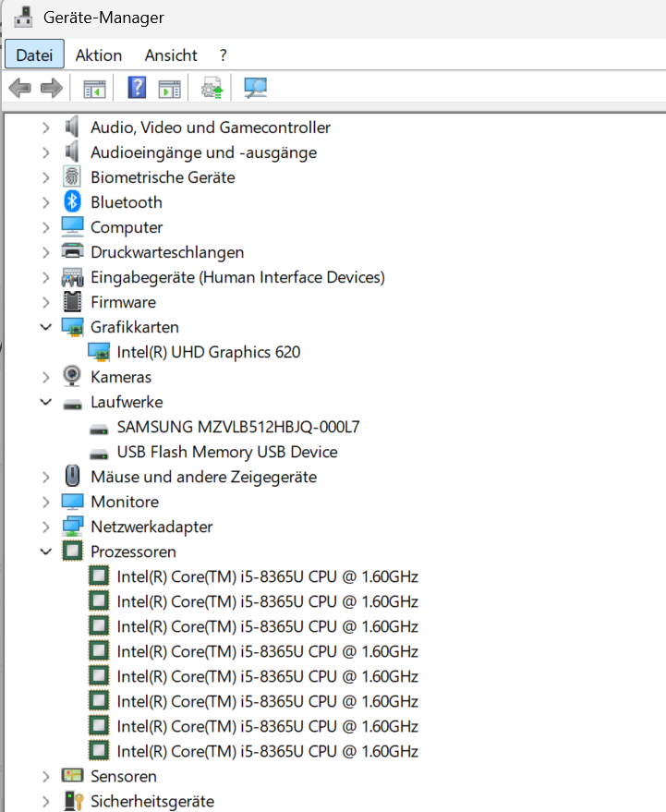Toggle the console tree pane icon
The width and height of the screenshot is (666, 812).
[95, 89]
